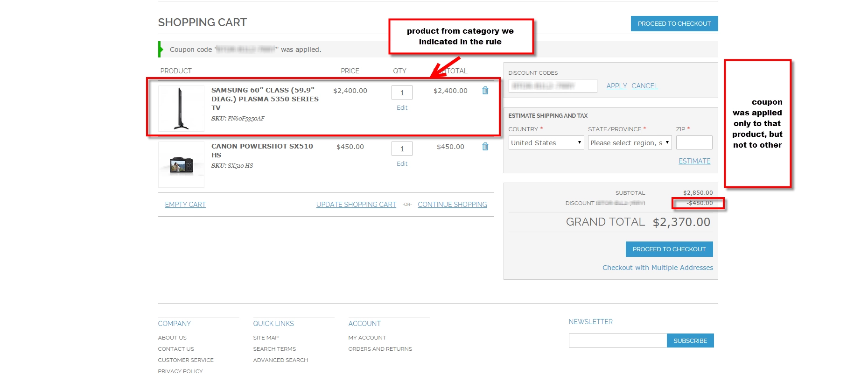The image size is (868, 376).
Task: Open the Samsung TV product thumbnail
Action: pos(181,108)
